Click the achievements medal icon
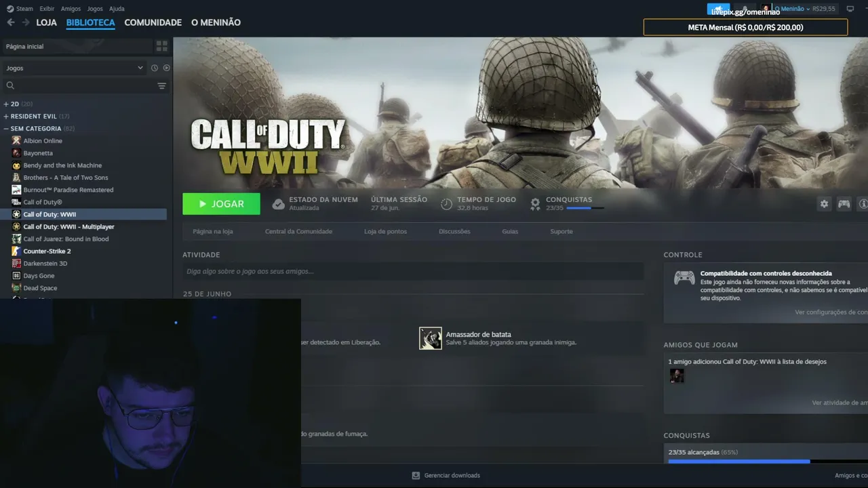 (535, 204)
